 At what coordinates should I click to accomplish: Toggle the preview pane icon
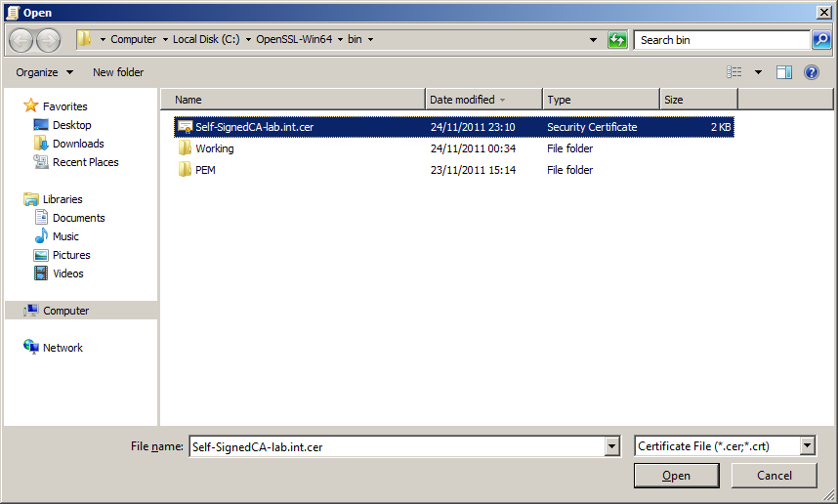pyautogui.click(x=783, y=72)
